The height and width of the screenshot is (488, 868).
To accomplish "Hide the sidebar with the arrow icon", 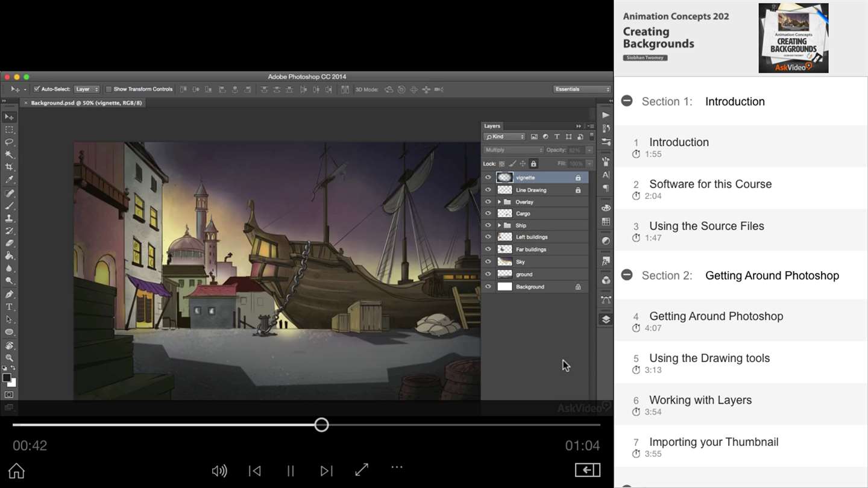I will 587,470.
